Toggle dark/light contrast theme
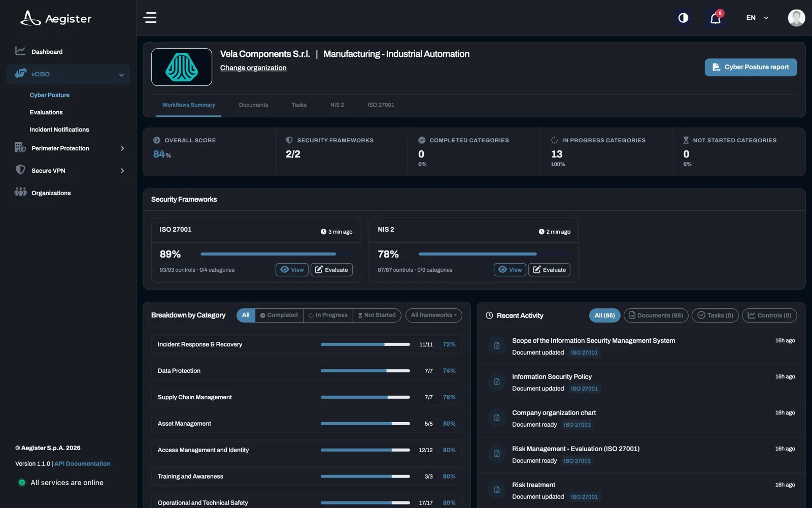The image size is (812, 508). [x=683, y=18]
